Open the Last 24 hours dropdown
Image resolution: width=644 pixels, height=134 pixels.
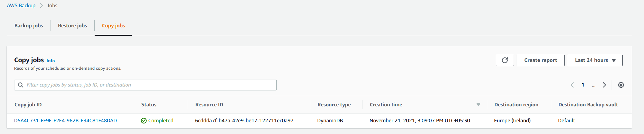(595, 60)
